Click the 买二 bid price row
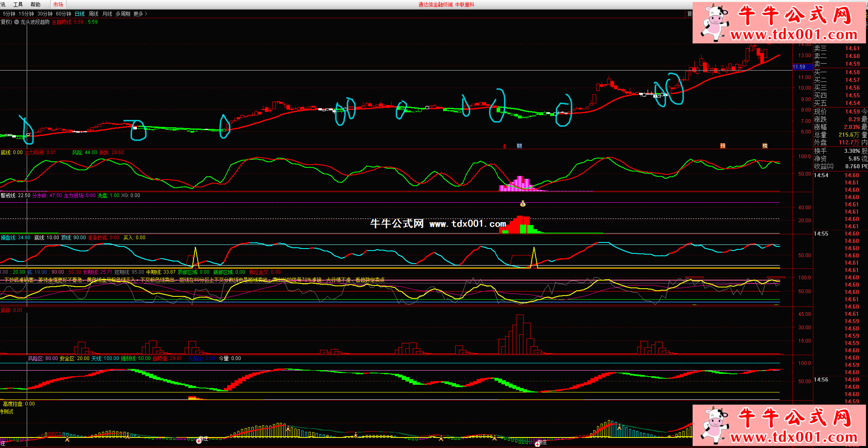 [x=837, y=80]
